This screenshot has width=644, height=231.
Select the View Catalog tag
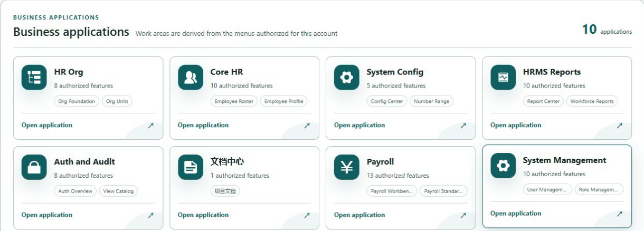tap(119, 191)
